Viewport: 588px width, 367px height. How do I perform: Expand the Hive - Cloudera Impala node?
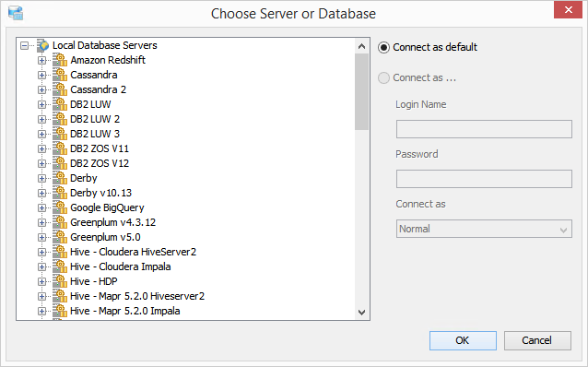pos(41,266)
